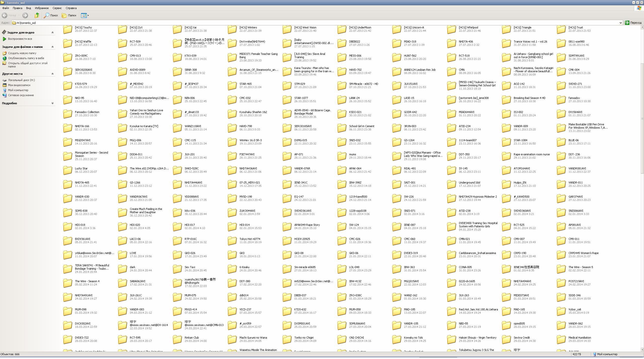This screenshot has width=644, height=359.
Task: Click the Back (Назад) navigation arrow
Action: tap(5, 15)
